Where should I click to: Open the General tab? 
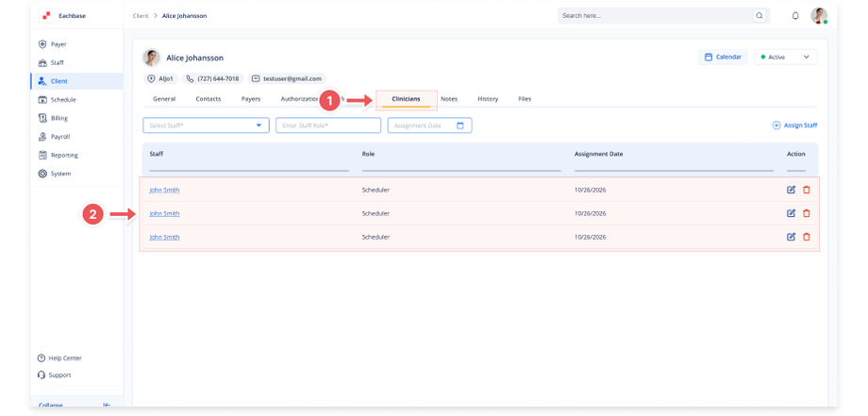pyautogui.click(x=164, y=99)
